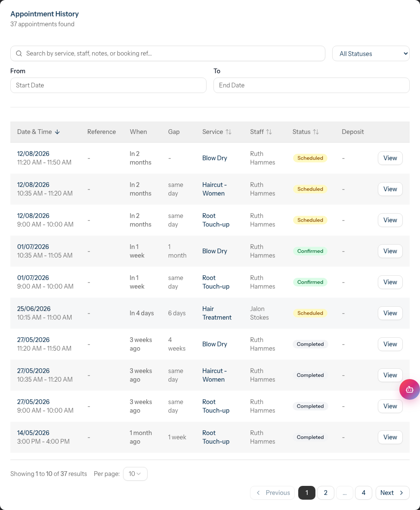Click the End Date field
420x510 pixels.
click(311, 85)
